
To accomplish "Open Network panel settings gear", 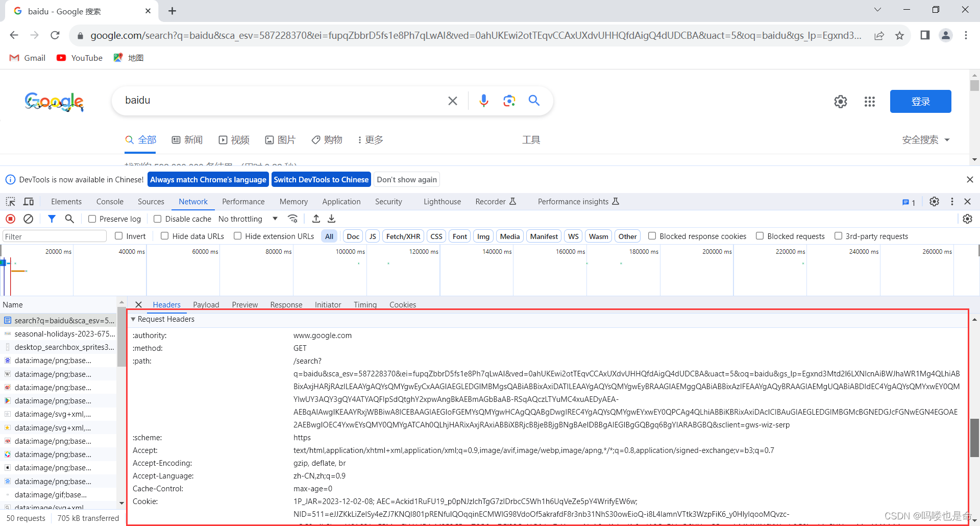I will 967,219.
